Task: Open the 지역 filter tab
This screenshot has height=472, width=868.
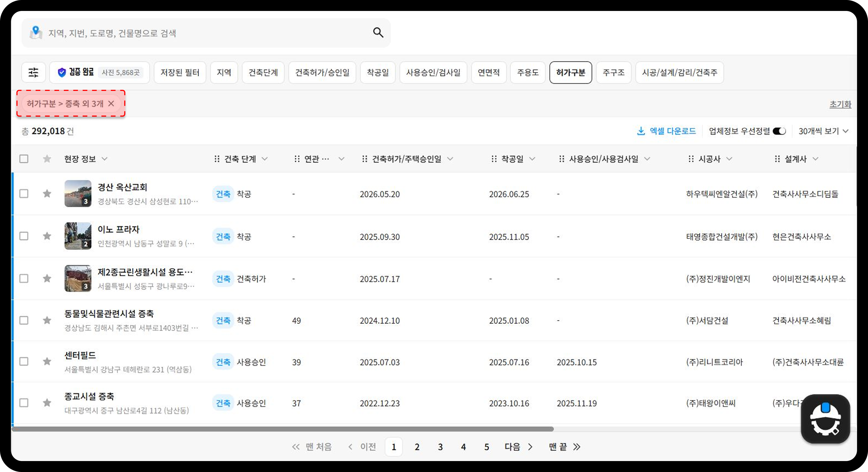Action: click(x=224, y=72)
